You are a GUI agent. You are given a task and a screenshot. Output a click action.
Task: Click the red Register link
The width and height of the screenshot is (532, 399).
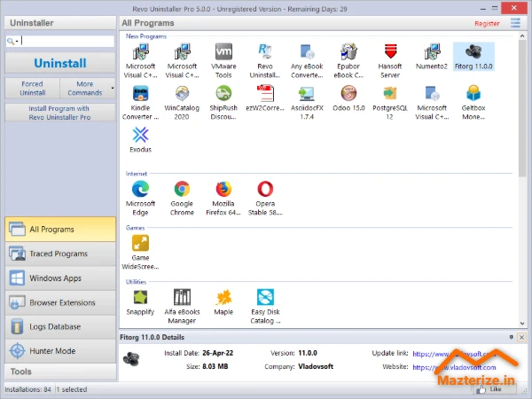tap(487, 23)
